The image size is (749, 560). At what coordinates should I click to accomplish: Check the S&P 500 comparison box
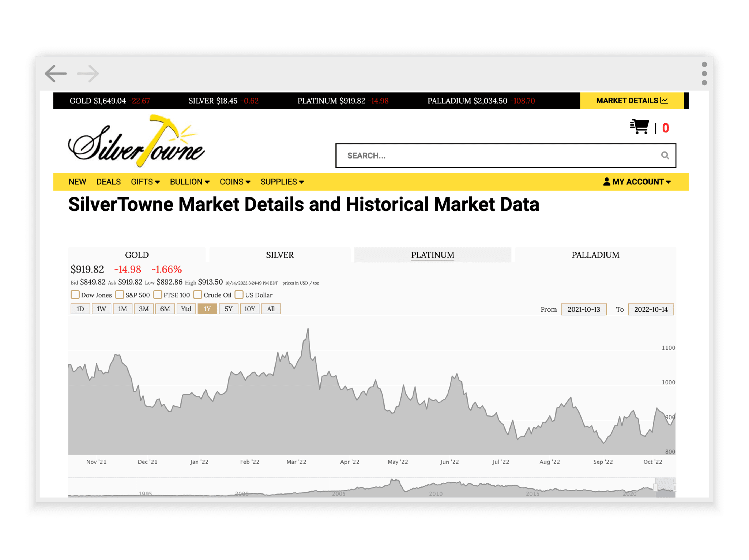pos(120,294)
